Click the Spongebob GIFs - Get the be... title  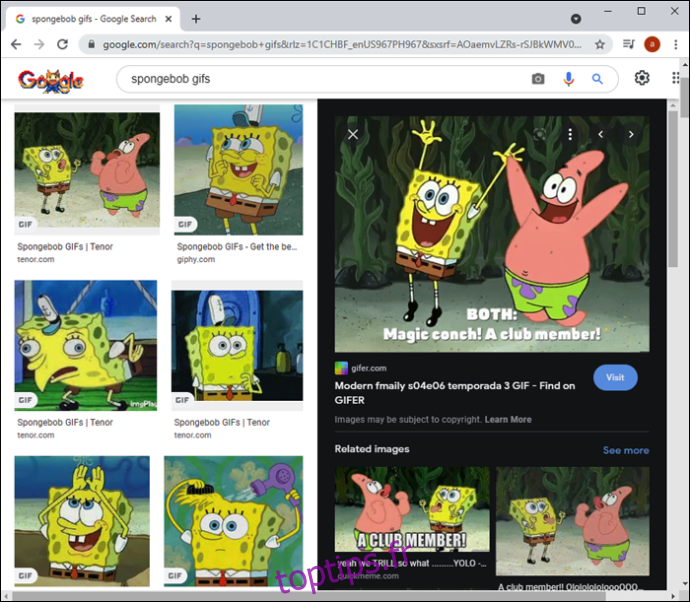[237, 246]
